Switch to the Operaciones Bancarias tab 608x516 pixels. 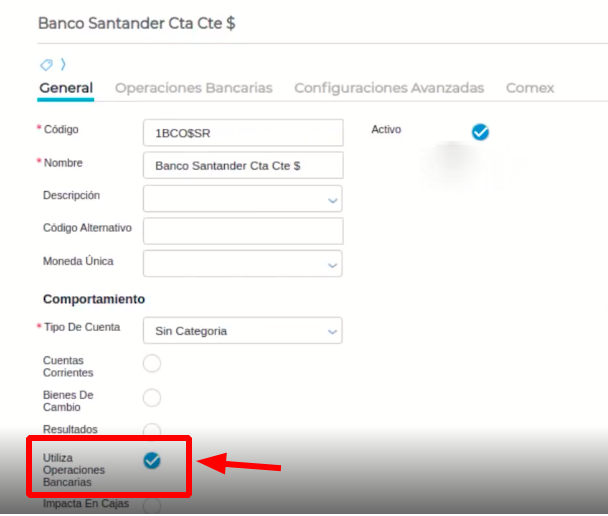click(x=194, y=88)
